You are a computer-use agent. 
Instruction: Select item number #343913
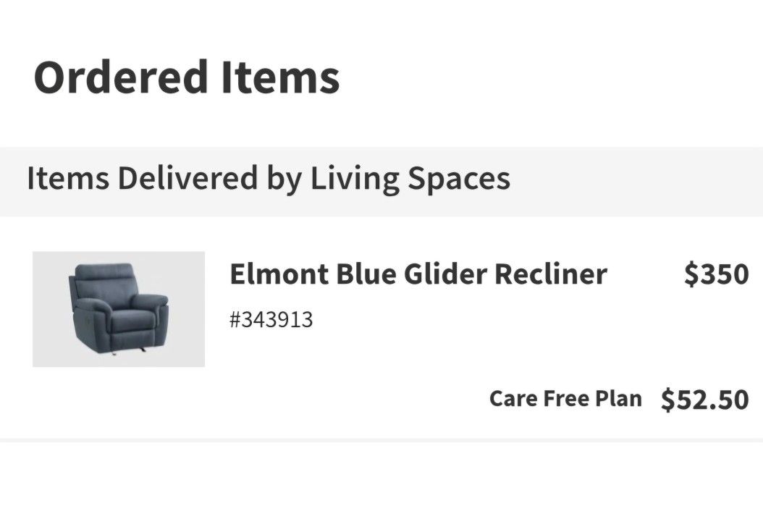click(x=271, y=319)
